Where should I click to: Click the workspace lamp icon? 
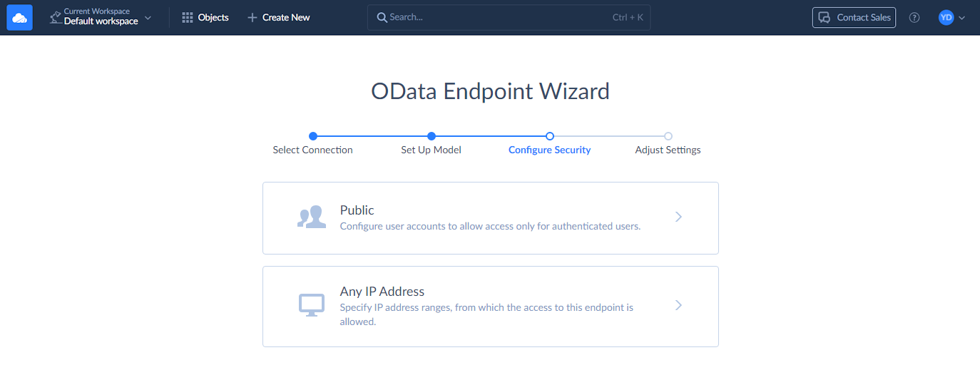55,18
